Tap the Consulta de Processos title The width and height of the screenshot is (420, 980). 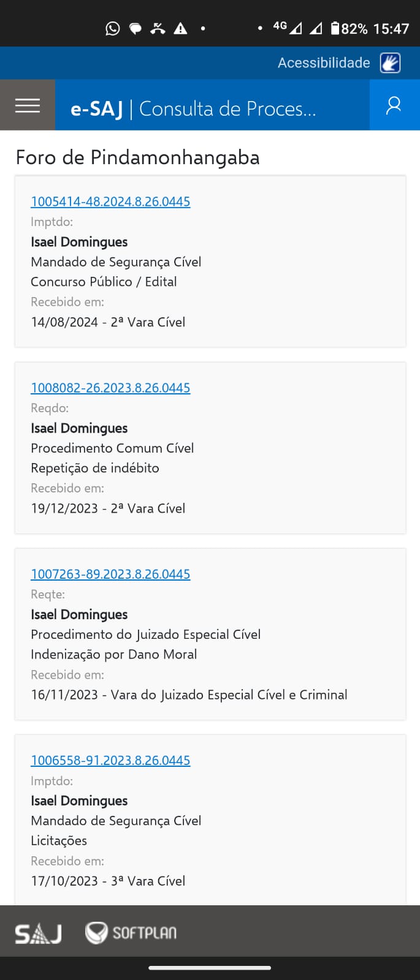[x=227, y=108]
